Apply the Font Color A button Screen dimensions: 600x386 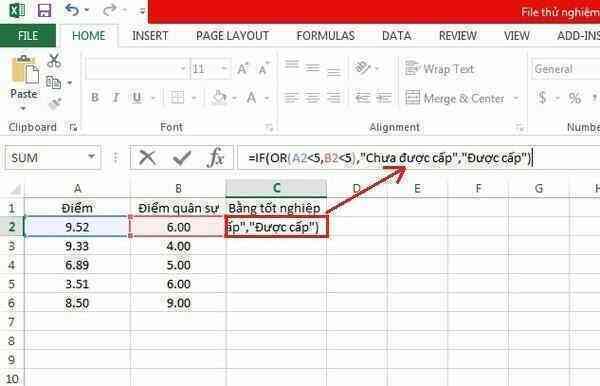(251, 98)
